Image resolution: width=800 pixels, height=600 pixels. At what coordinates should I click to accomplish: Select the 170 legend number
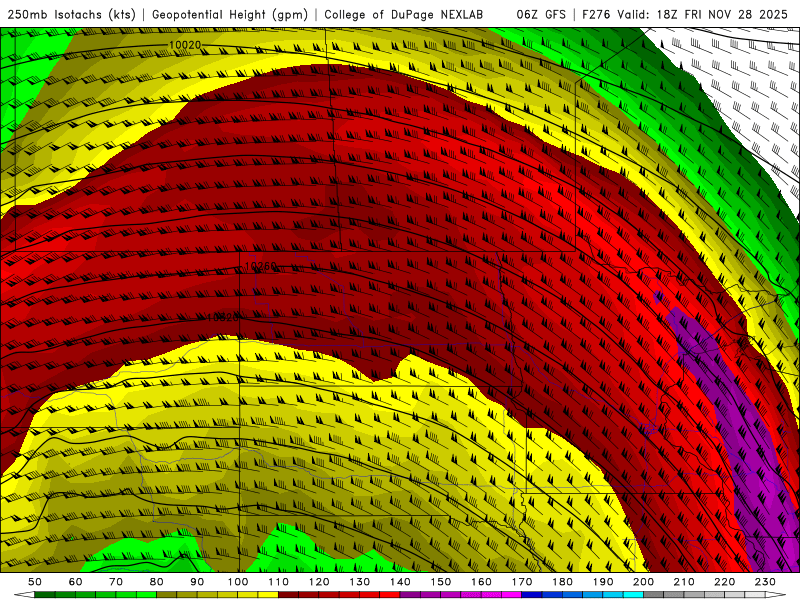522,582
